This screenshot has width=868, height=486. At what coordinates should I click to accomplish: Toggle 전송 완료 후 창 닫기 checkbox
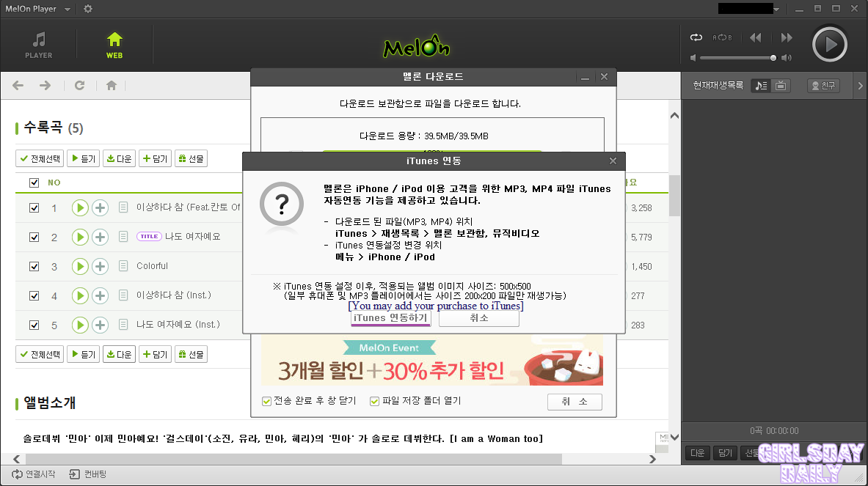coord(267,401)
